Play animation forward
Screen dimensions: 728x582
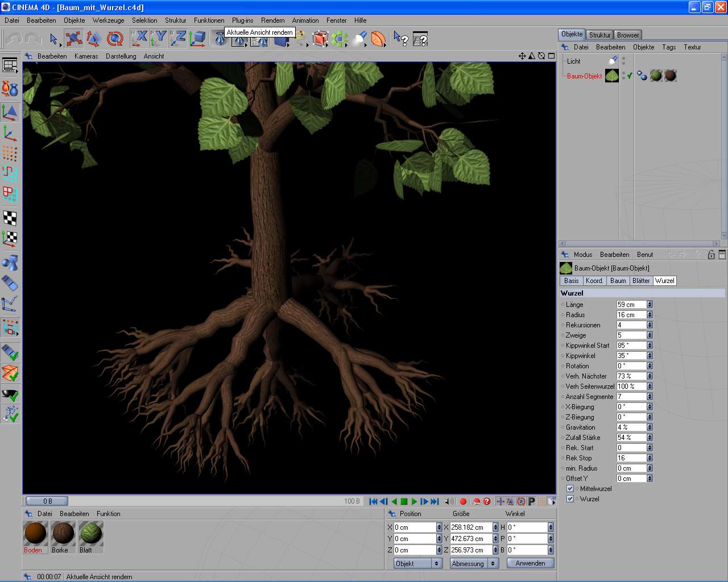tap(414, 501)
